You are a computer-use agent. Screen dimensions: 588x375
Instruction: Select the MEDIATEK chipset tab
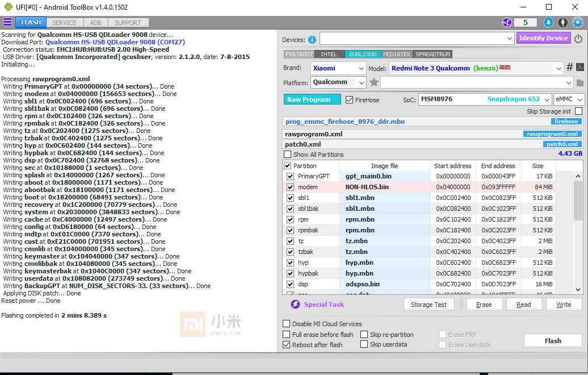tap(397, 55)
